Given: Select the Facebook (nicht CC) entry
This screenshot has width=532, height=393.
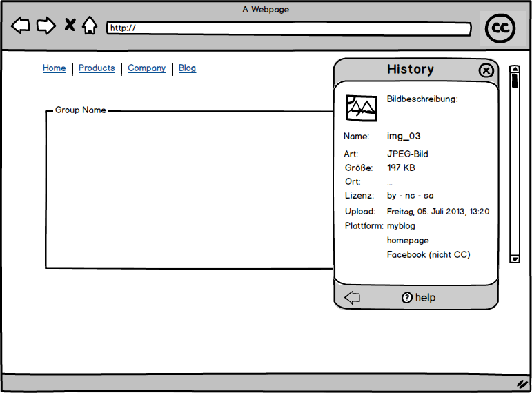Looking at the screenshot, I should [x=428, y=255].
